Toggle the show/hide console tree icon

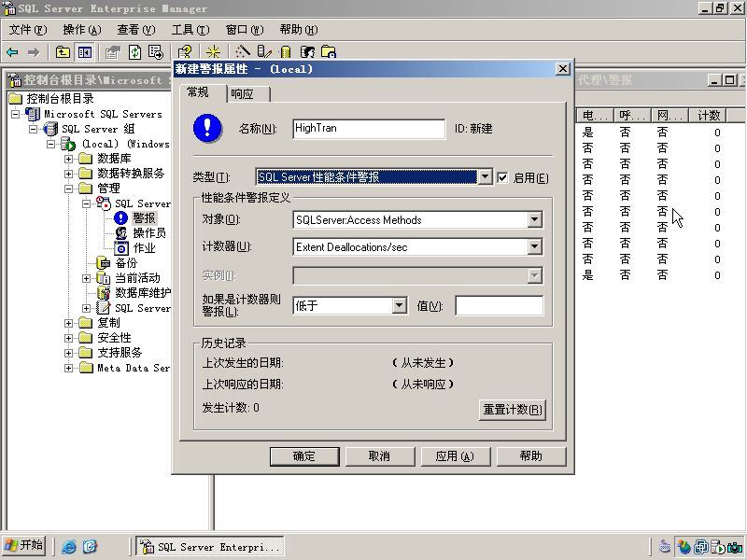tap(85, 52)
